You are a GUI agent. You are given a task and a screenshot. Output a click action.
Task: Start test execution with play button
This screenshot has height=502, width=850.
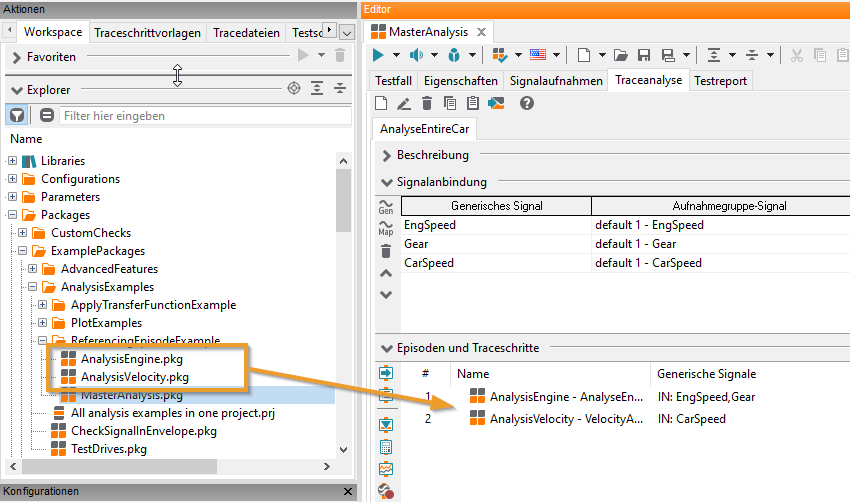(x=378, y=55)
